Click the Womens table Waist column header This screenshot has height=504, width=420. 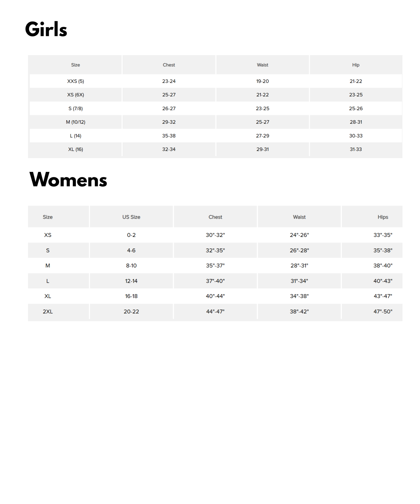coord(299,217)
